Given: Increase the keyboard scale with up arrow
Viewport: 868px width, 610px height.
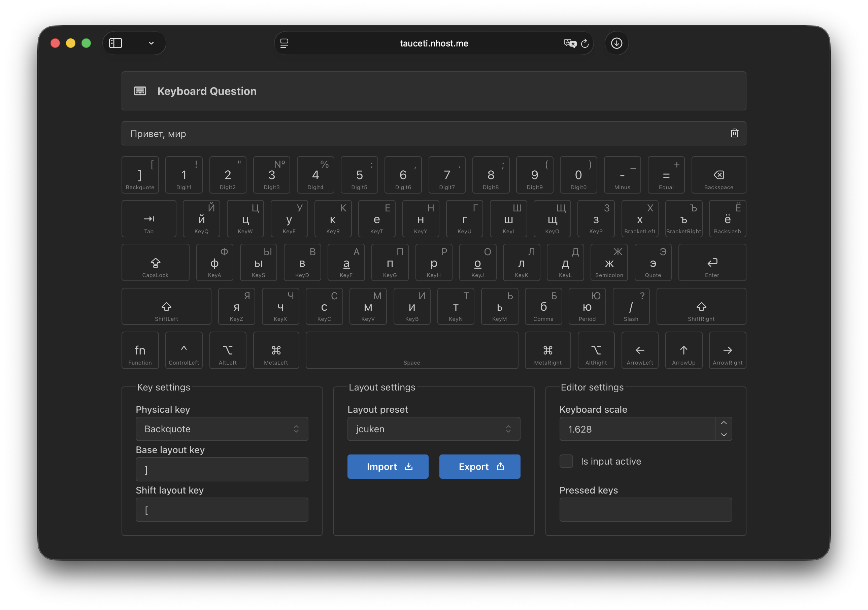Looking at the screenshot, I should point(724,422).
